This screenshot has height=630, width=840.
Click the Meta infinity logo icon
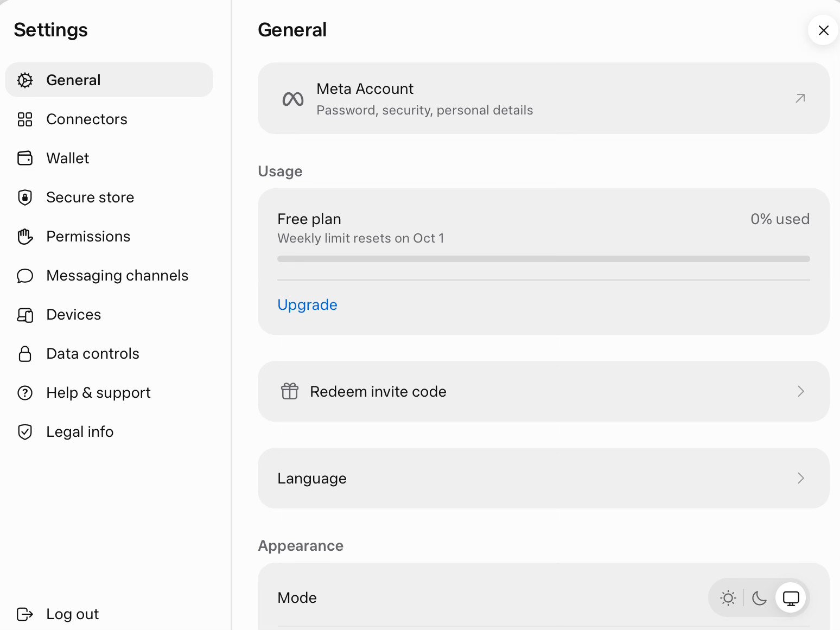(x=293, y=99)
